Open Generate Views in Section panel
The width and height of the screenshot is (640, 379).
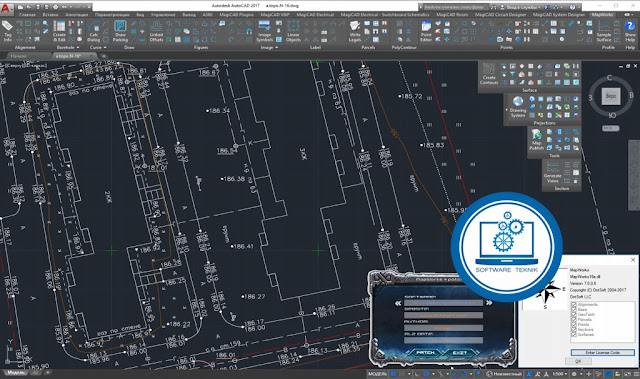pos(553,172)
